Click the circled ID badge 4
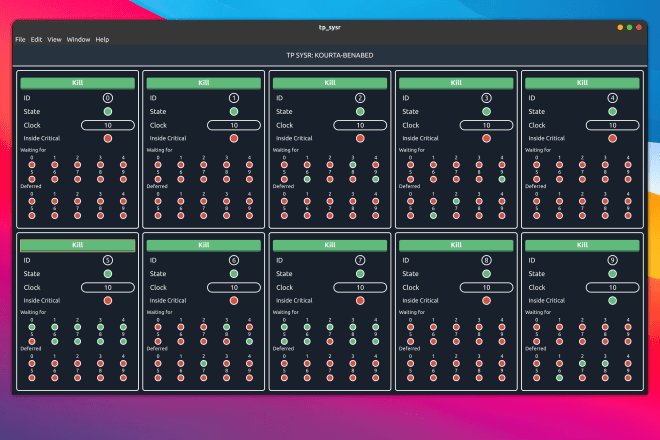 613,98
